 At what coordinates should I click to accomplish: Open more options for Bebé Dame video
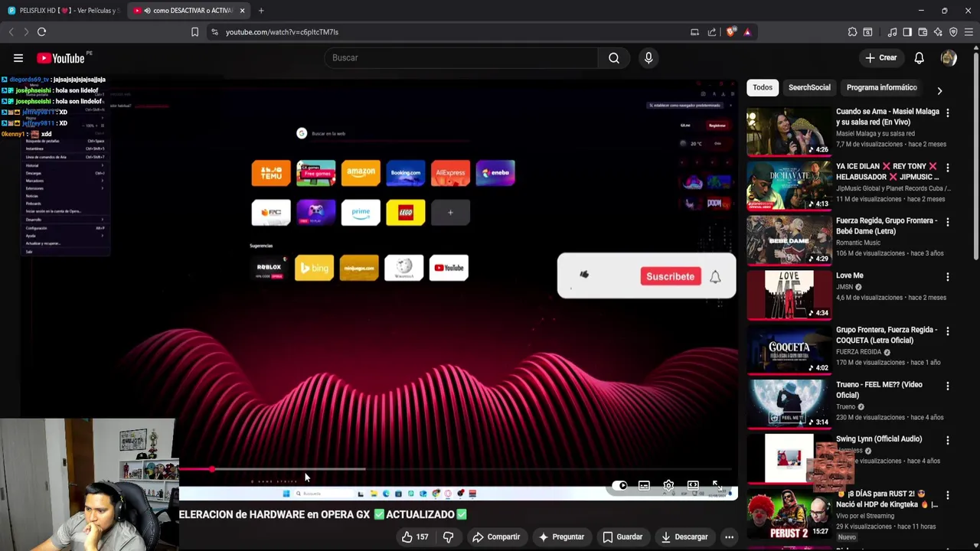coord(947,222)
